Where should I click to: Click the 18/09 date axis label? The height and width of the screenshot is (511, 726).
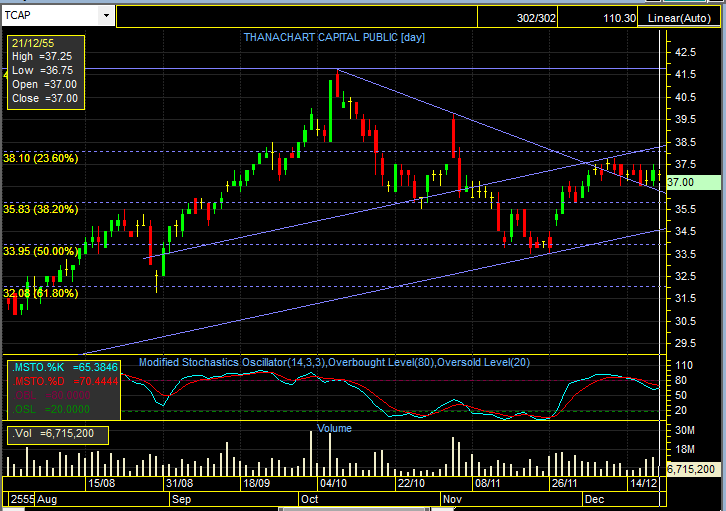(257, 483)
